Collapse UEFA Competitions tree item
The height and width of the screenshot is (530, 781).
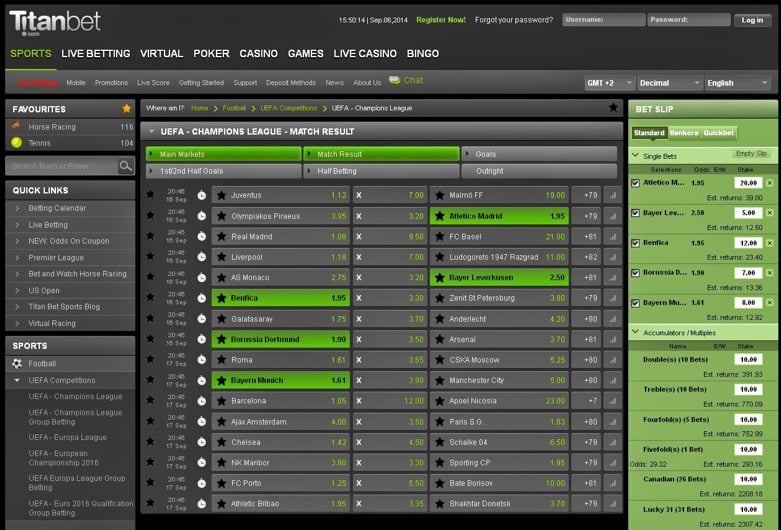[17, 380]
